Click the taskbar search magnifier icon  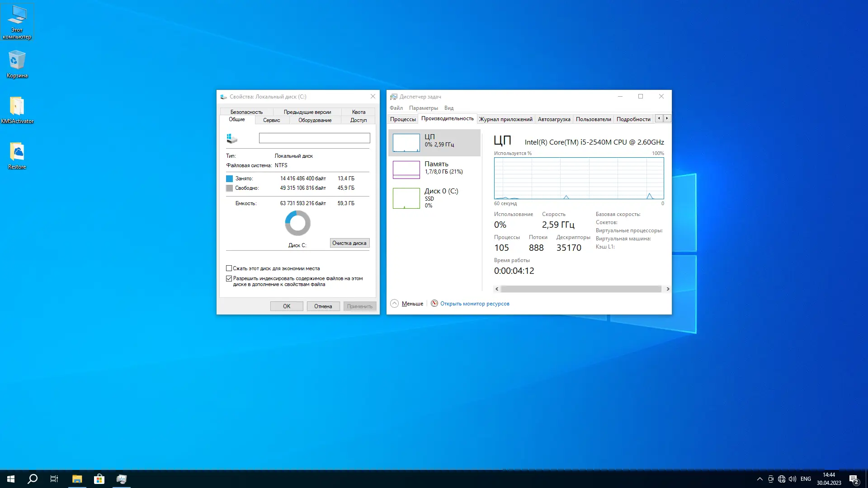click(x=33, y=479)
